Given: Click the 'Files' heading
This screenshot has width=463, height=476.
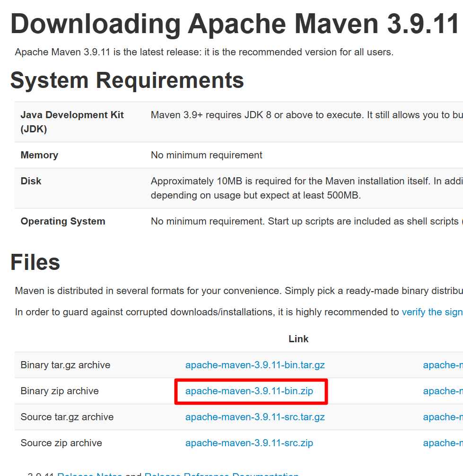Looking at the screenshot, I should pyautogui.click(x=35, y=262).
